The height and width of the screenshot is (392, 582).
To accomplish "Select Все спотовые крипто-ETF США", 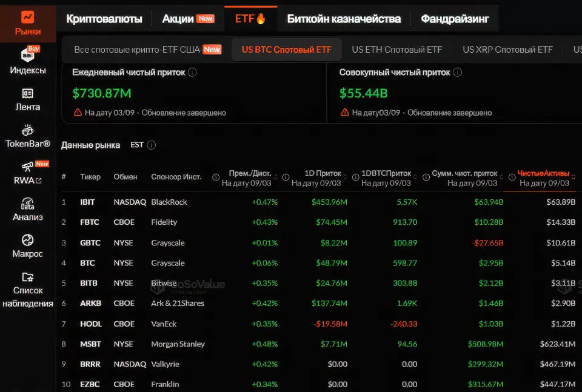I will (148, 50).
